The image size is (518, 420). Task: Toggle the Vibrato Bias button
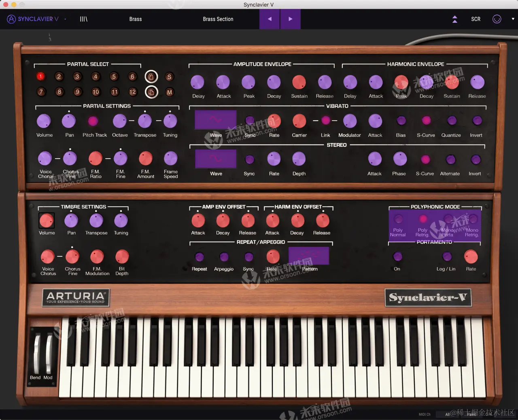pyautogui.click(x=401, y=121)
